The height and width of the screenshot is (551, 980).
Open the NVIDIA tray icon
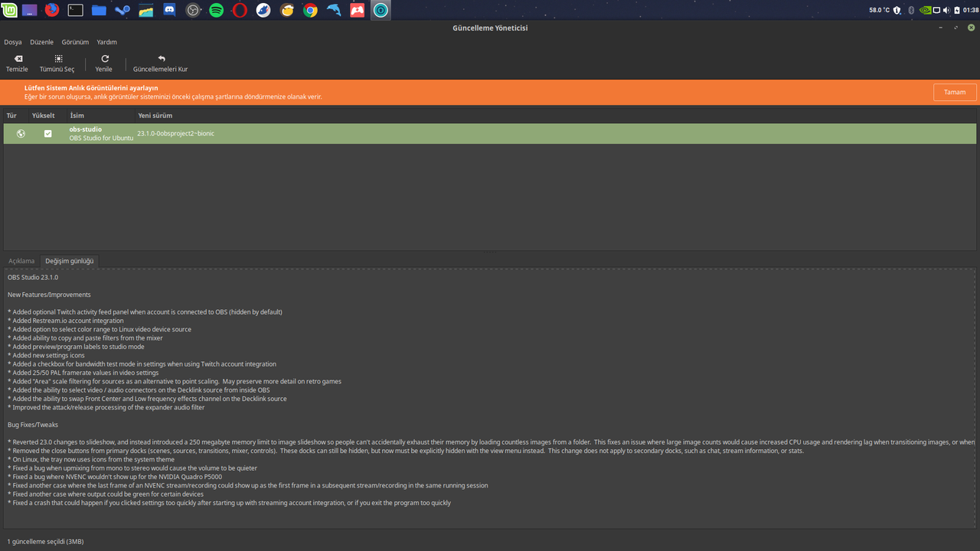[925, 10]
